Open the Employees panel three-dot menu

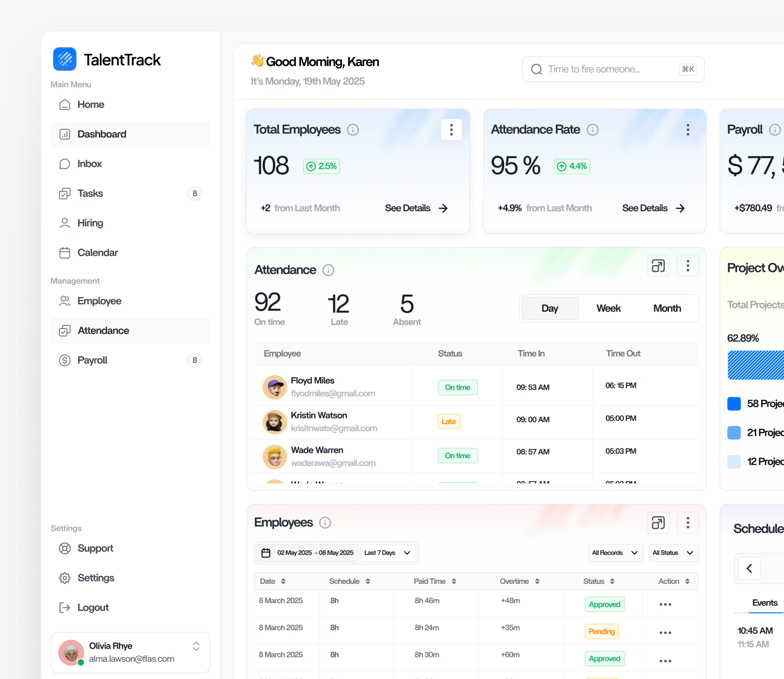tap(688, 523)
